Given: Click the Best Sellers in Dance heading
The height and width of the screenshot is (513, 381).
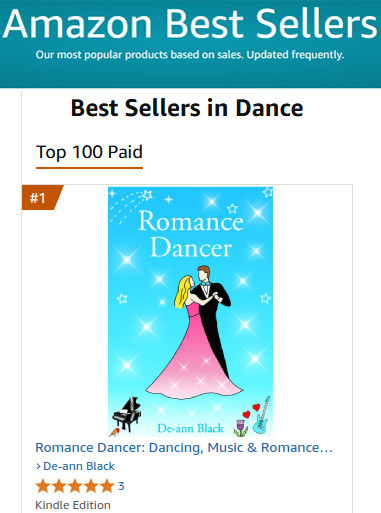Looking at the screenshot, I should pyautogui.click(x=187, y=108).
